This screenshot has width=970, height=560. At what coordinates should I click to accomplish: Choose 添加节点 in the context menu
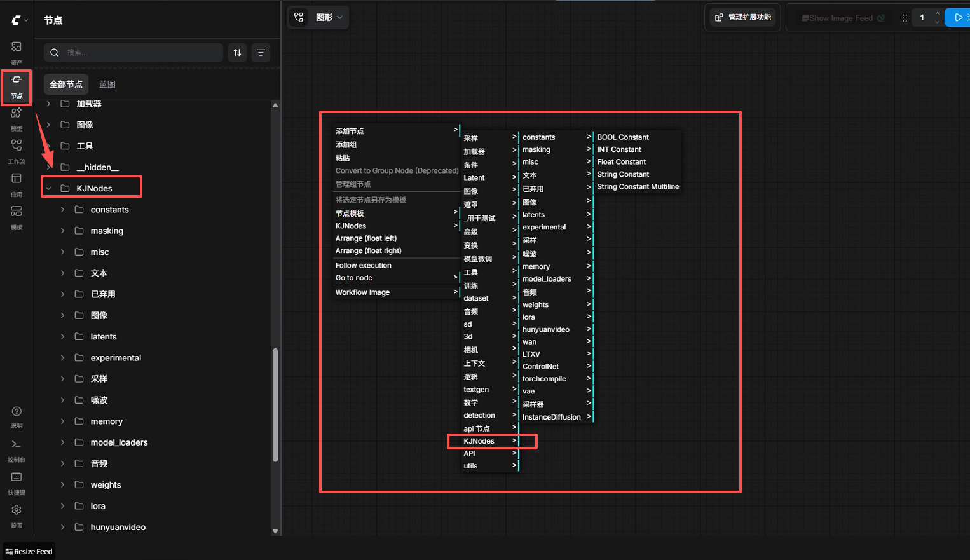coord(396,131)
